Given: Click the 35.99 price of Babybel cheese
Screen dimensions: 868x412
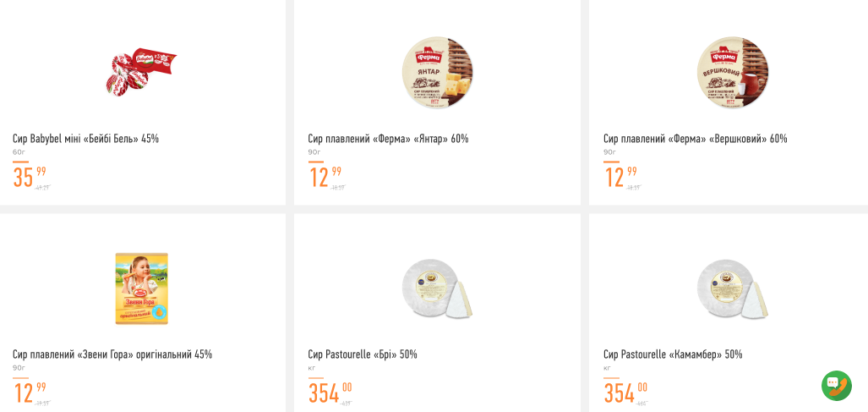Looking at the screenshot, I should (30, 177).
